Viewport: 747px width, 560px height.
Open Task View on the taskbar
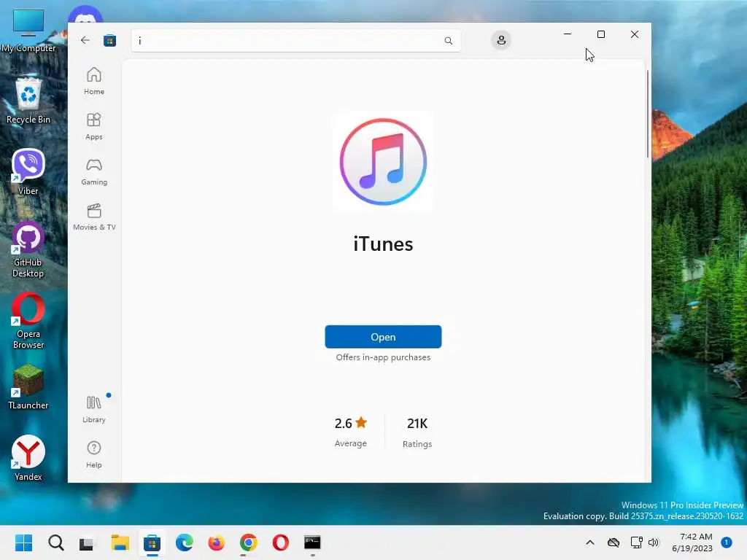pos(87,542)
